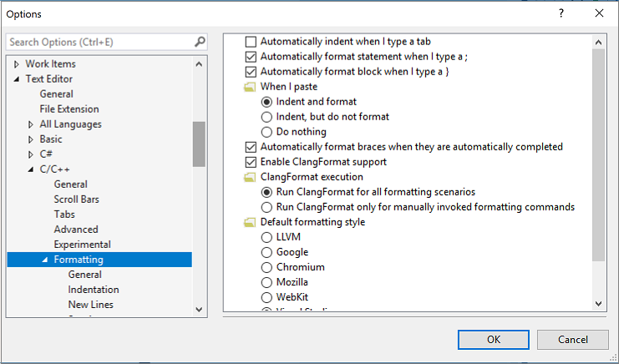Uncheck 'Enable ClangFormat support' checkbox
This screenshot has width=619, height=364.
click(x=251, y=162)
